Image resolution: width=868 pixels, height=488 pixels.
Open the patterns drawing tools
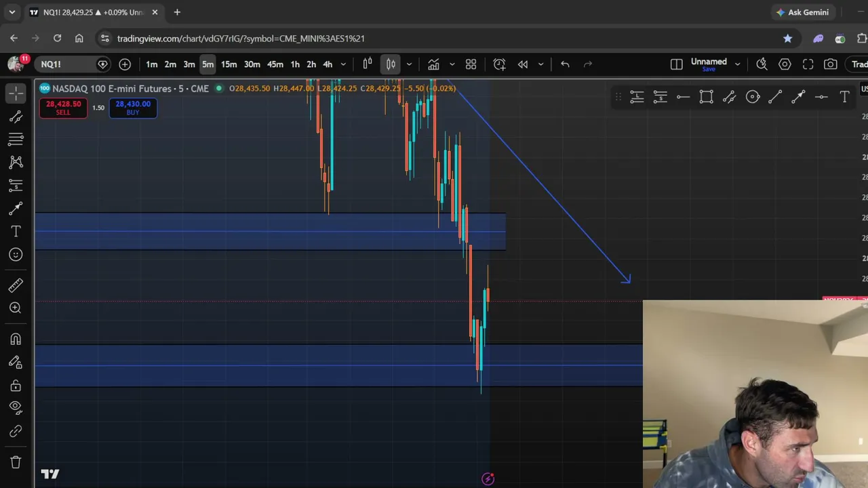point(16,162)
